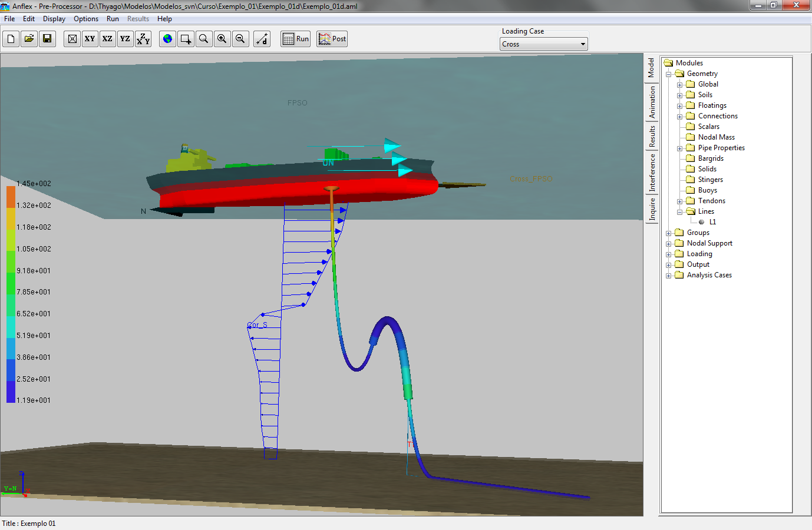Viewport: 812px width, 530px height.
Task: Click the globe icon in toolbar
Action: 168,39
